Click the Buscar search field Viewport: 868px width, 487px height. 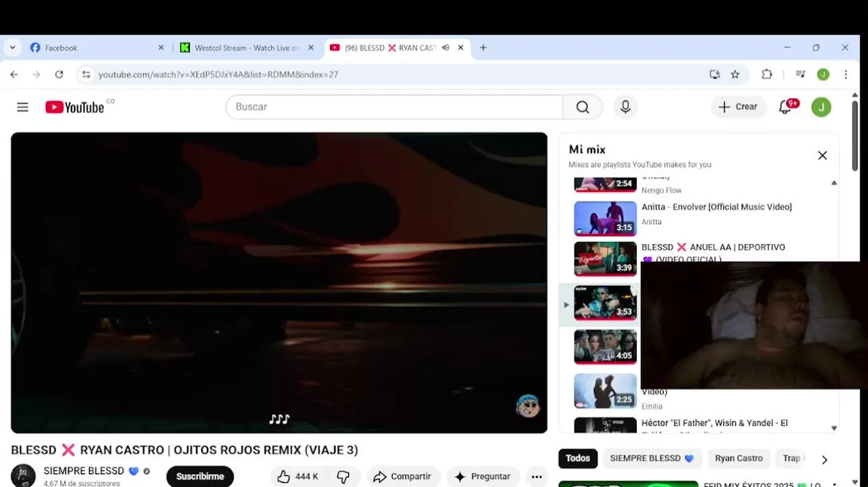click(394, 107)
